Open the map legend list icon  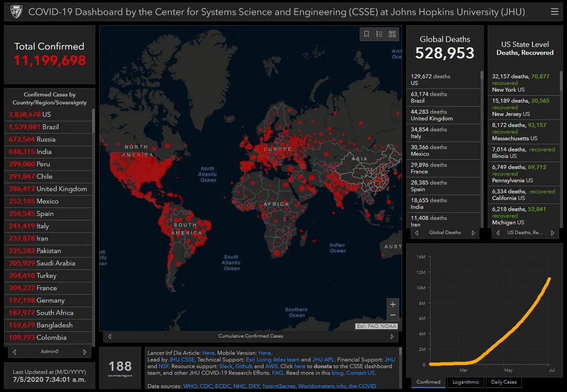[379, 34]
